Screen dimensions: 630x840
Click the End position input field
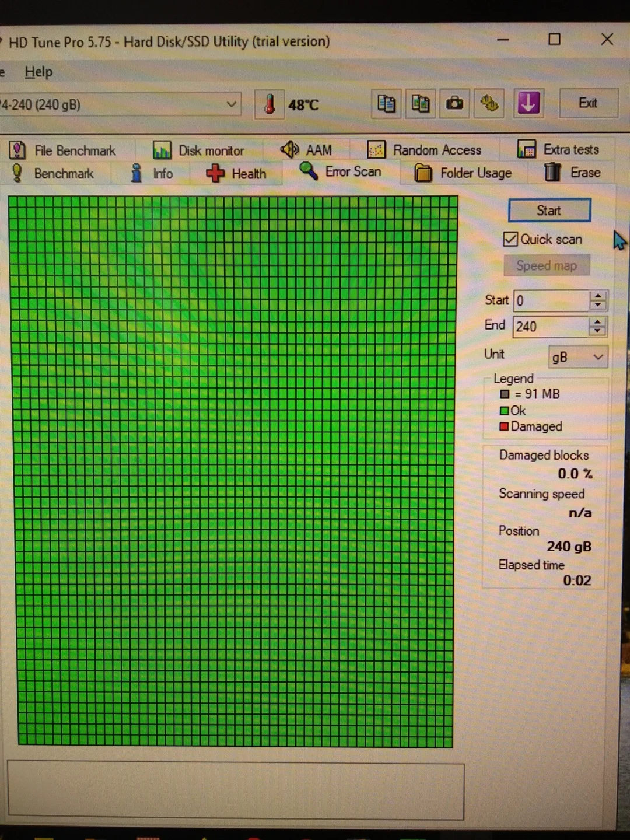click(551, 326)
